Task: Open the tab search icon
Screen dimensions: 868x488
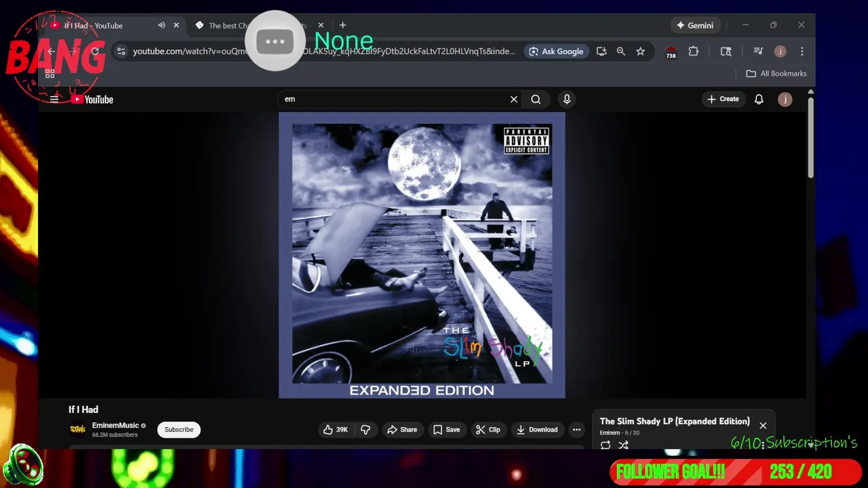Action: [x=726, y=52]
